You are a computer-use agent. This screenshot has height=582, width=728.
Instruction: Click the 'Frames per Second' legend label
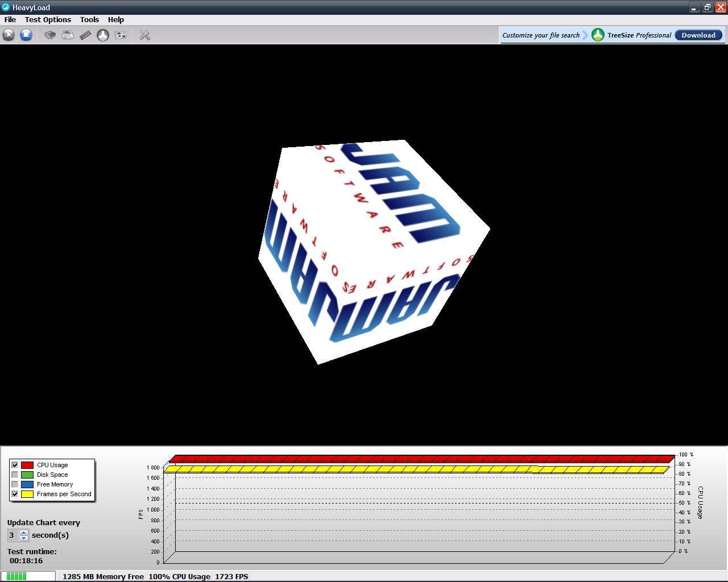[x=64, y=494]
